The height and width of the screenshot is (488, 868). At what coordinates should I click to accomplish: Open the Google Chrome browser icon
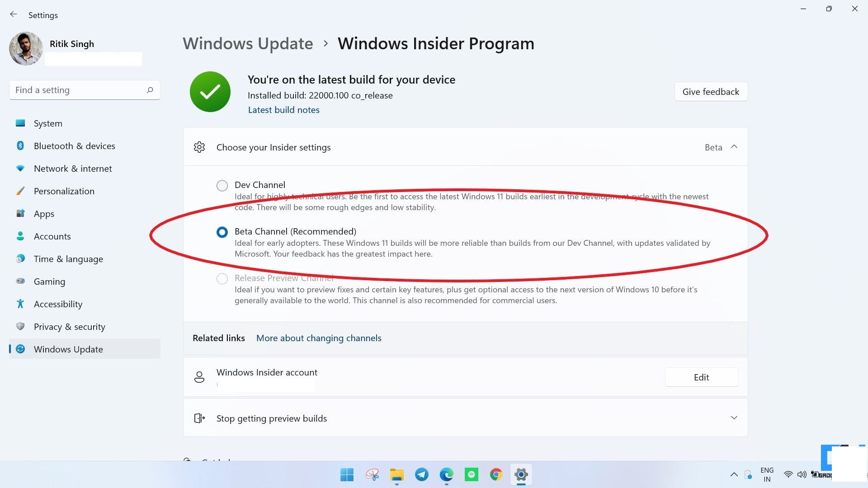495,474
